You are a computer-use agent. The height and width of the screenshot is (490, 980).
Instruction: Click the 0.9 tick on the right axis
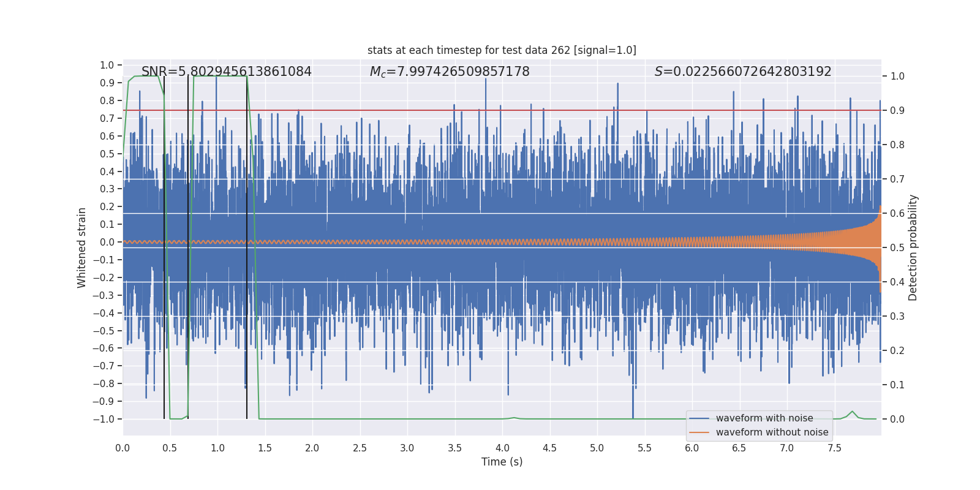coord(897,110)
